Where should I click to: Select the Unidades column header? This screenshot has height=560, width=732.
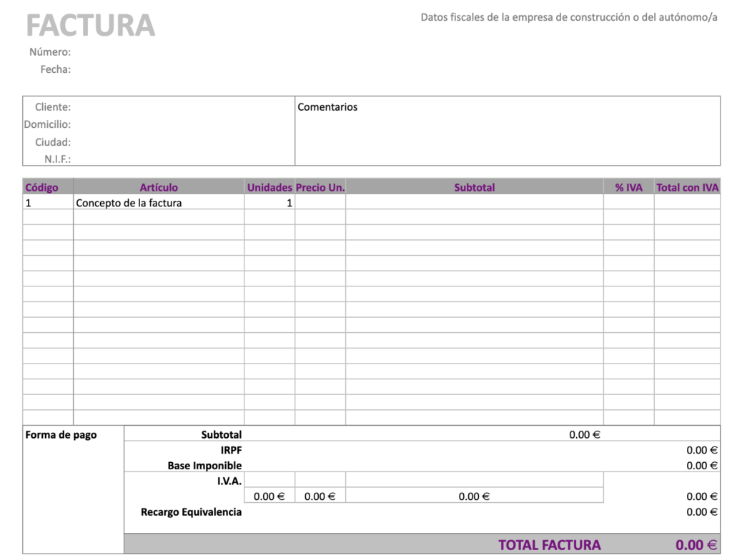point(269,186)
